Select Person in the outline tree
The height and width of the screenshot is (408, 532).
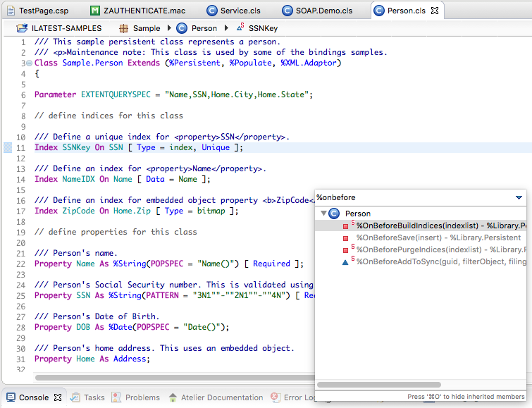click(x=358, y=214)
